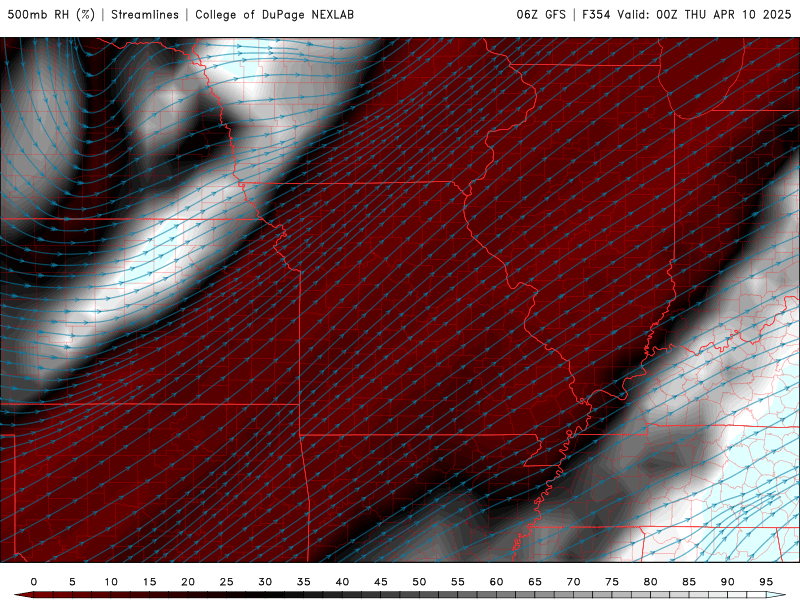This screenshot has height=600, width=800.
Task: Click the colorbar label "45"
Action: pos(381,582)
